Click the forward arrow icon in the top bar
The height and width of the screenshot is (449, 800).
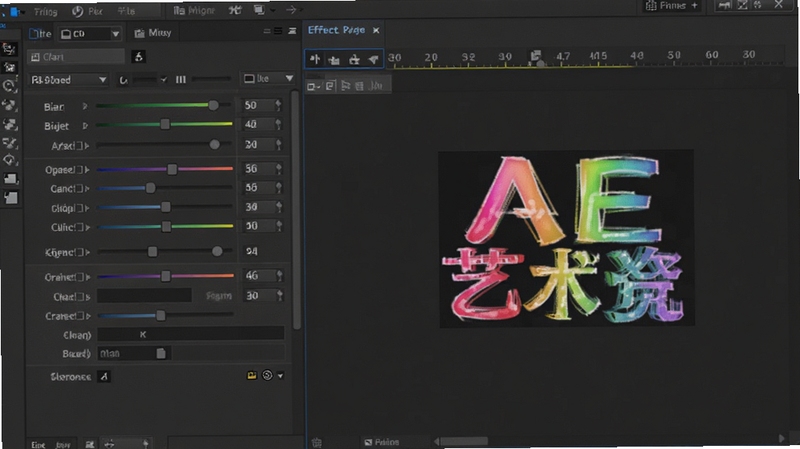coord(291,10)
